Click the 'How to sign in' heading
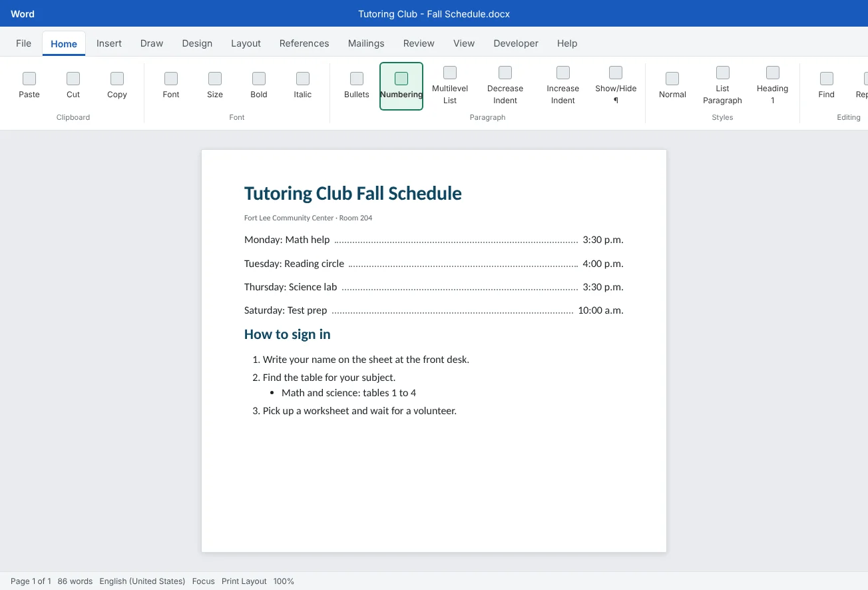Viewport: 868px width, 590px height. point(288,334)
